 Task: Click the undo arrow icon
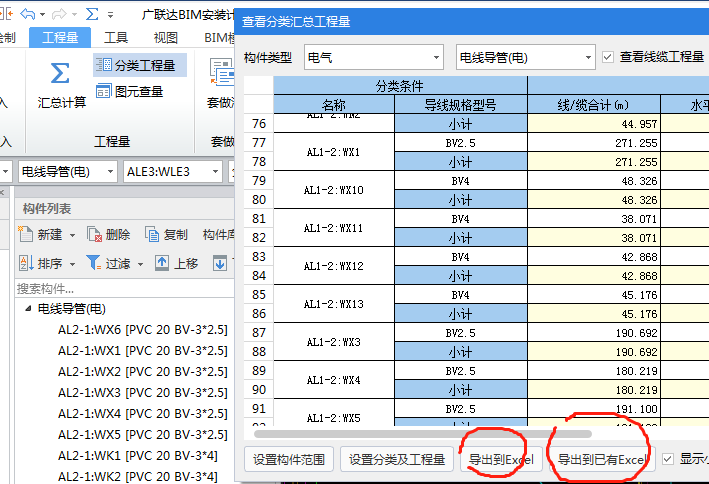[x=28, y=14]
